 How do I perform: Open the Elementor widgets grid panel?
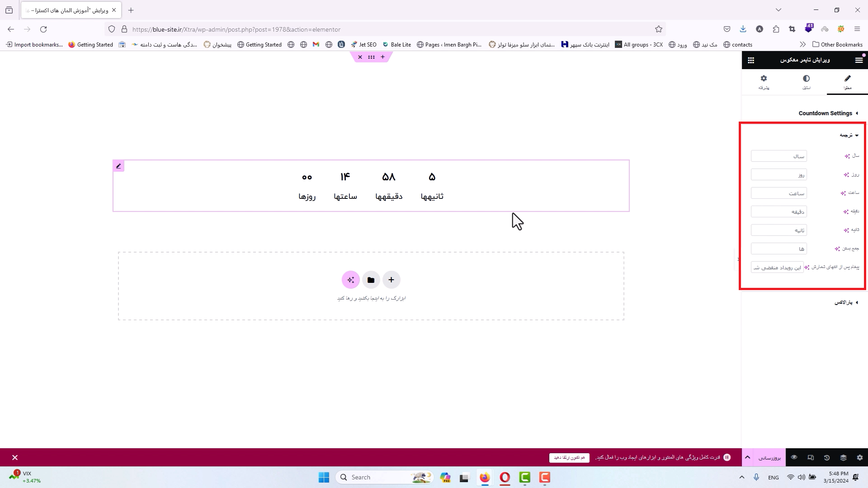(751, 60)
